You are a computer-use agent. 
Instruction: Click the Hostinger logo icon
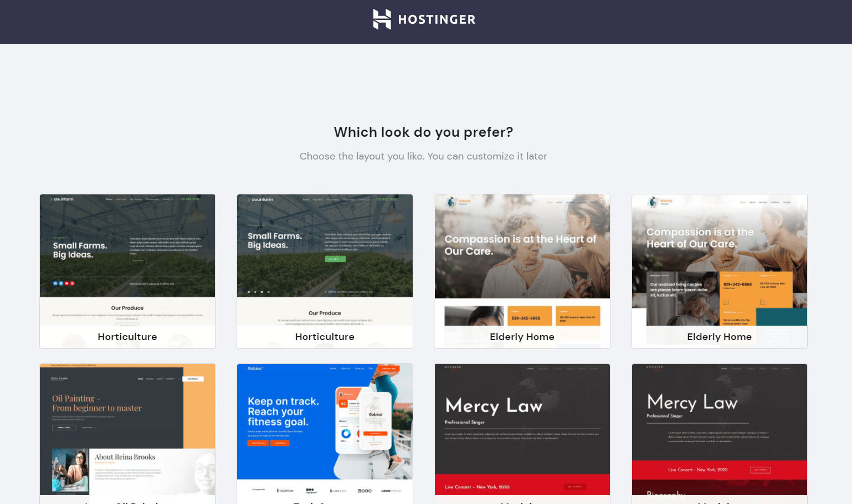point(382,19)
